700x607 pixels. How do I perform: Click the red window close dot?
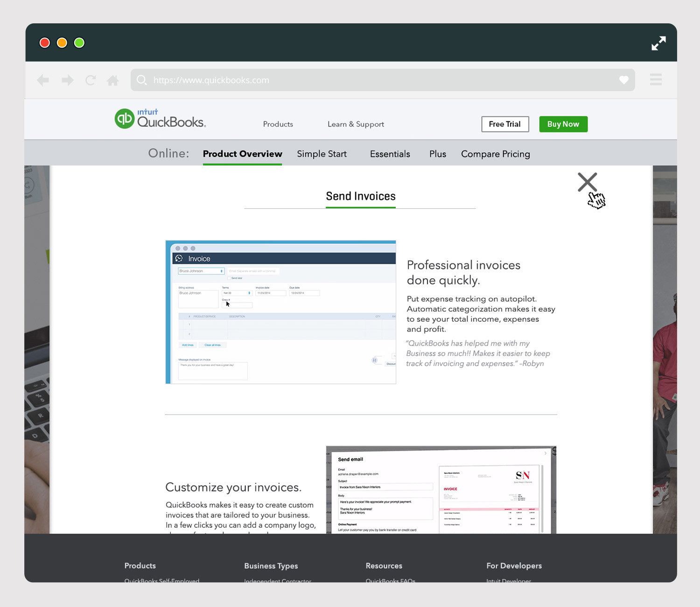point(45,43)
